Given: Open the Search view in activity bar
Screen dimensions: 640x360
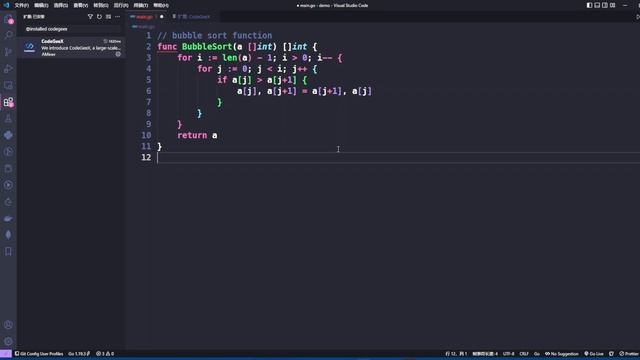Looking at the screenshot, I should (8, 35).
